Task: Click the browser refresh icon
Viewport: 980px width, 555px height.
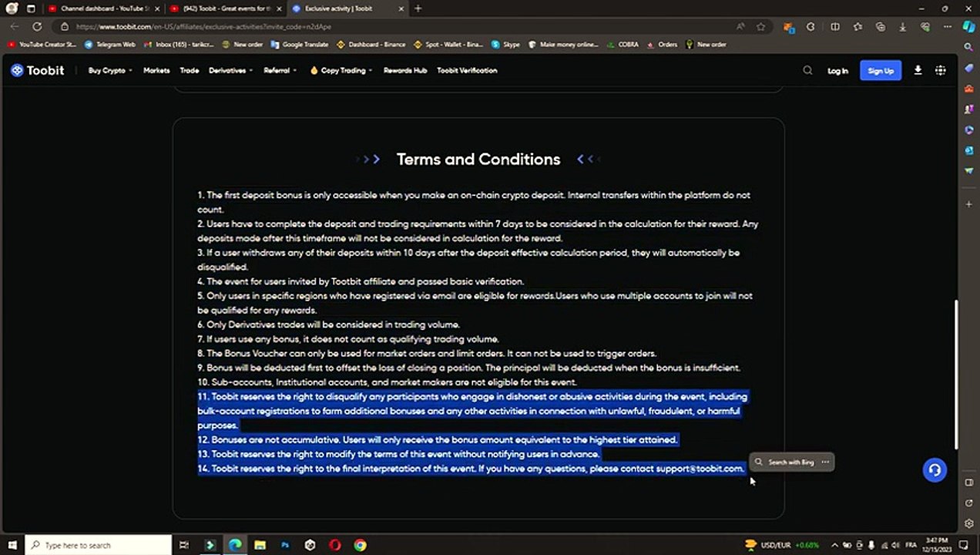Action: (37, 26)
